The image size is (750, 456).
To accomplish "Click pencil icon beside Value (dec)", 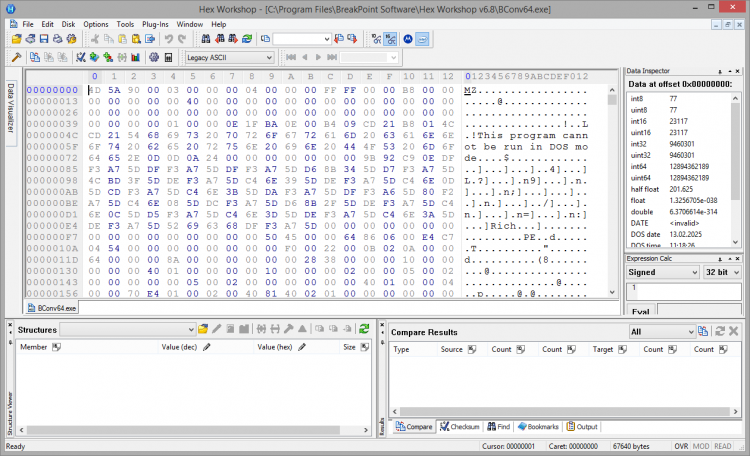I will click(x=207, y=347).
